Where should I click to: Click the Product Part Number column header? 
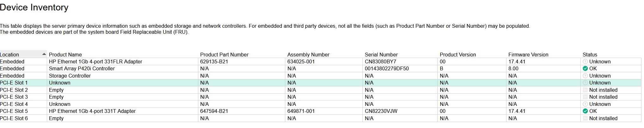pos(224,55)
